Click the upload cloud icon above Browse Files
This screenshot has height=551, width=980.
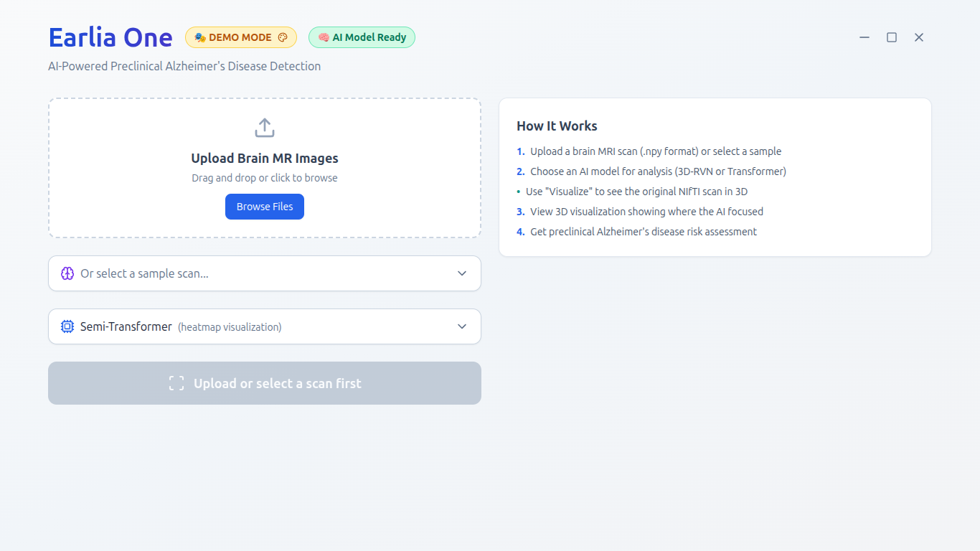pyautogui.click(x=264, y=127)
